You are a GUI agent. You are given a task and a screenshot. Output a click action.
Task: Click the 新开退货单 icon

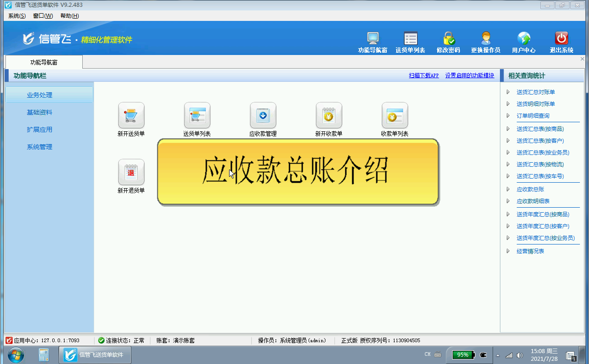click(131, 172)
